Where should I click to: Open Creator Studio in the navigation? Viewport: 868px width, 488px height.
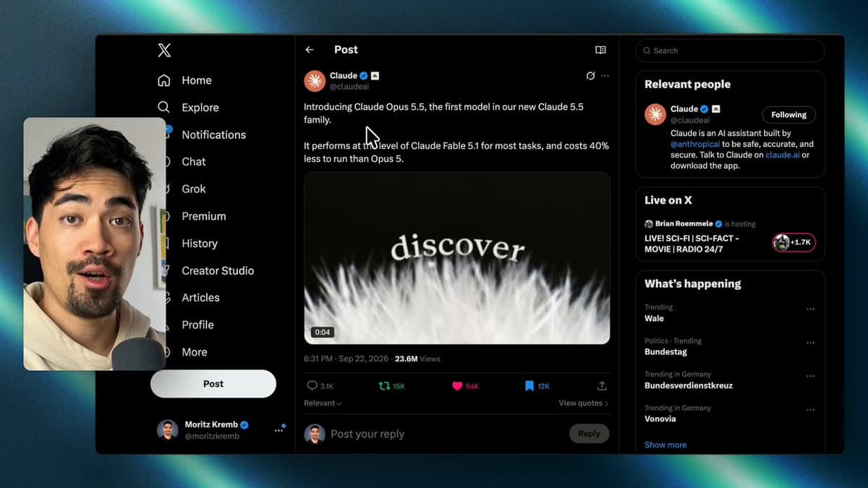218,270
